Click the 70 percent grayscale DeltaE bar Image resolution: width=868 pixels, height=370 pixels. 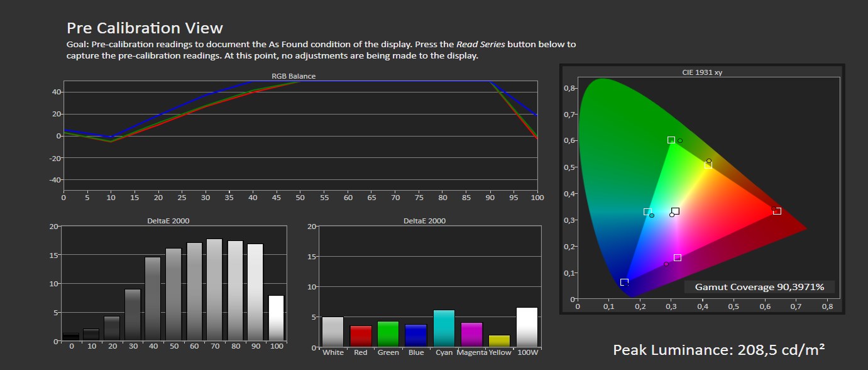tap(214, 289)
